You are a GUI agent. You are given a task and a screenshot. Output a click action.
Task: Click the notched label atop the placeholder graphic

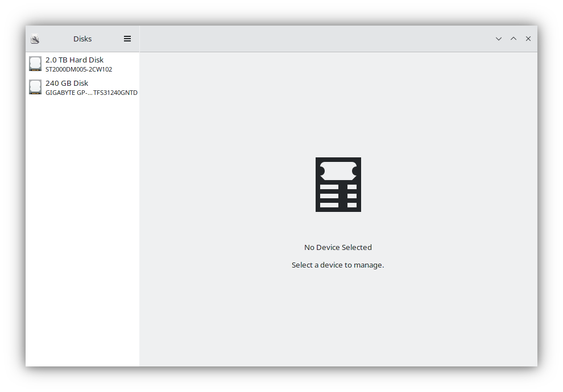[338, 170]
